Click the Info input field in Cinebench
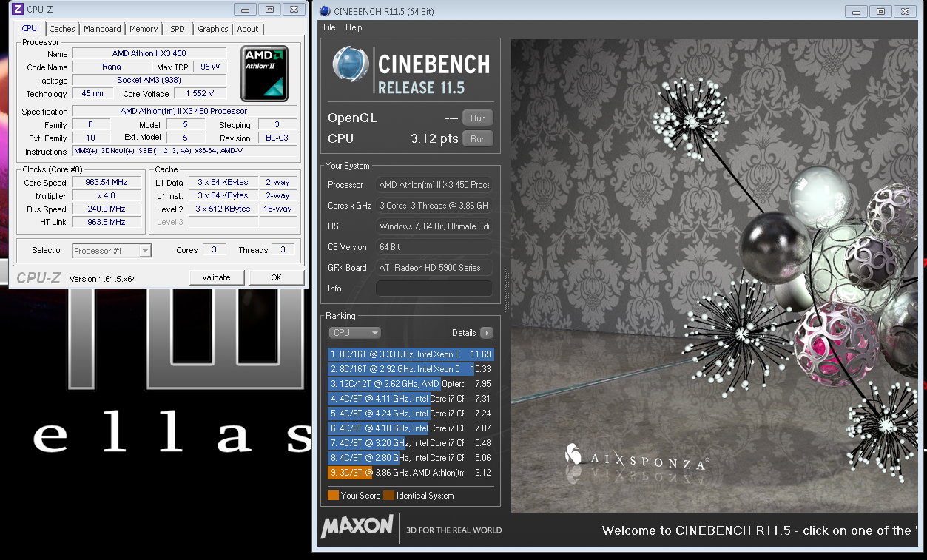The width and height of the screenshot is (927, 560). point(434,289)
